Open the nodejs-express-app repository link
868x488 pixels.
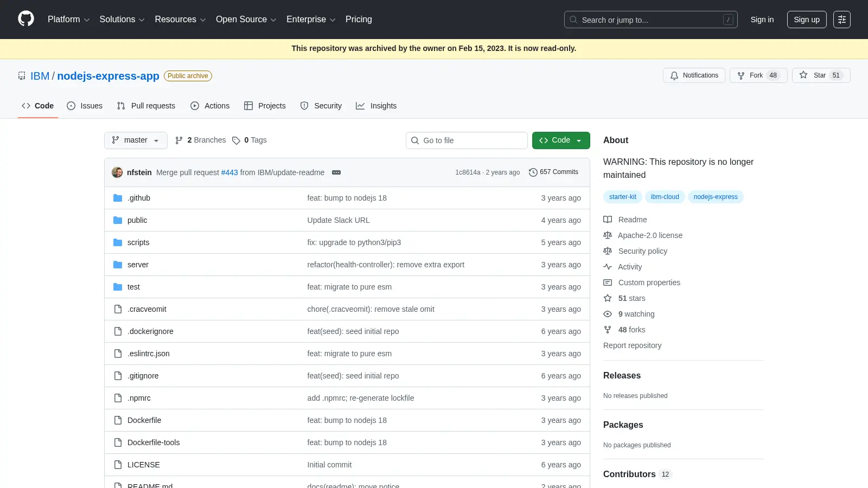point(108,76)
